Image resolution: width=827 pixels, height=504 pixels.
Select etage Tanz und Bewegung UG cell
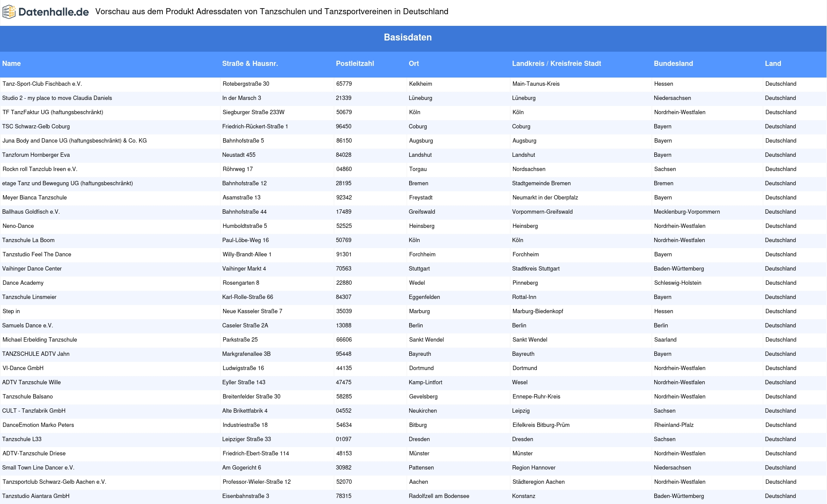pyautogui.click(x=67, y=183)
